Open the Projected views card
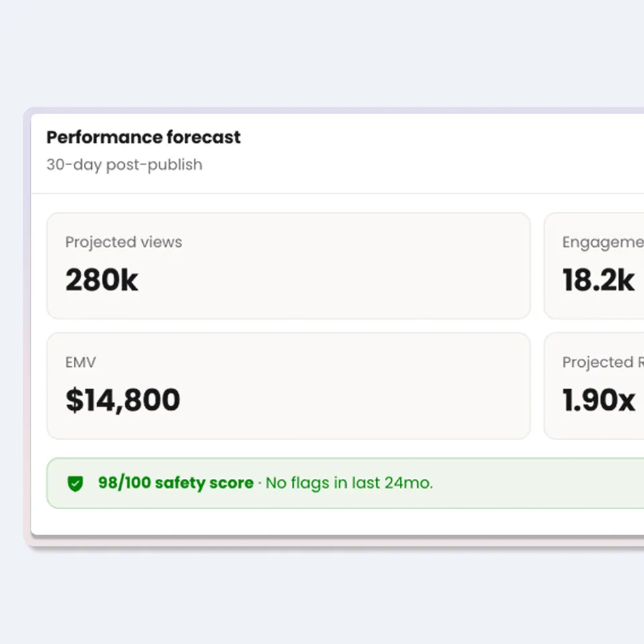This screenshot has width=644, height=644. click(x=288, y=266)
